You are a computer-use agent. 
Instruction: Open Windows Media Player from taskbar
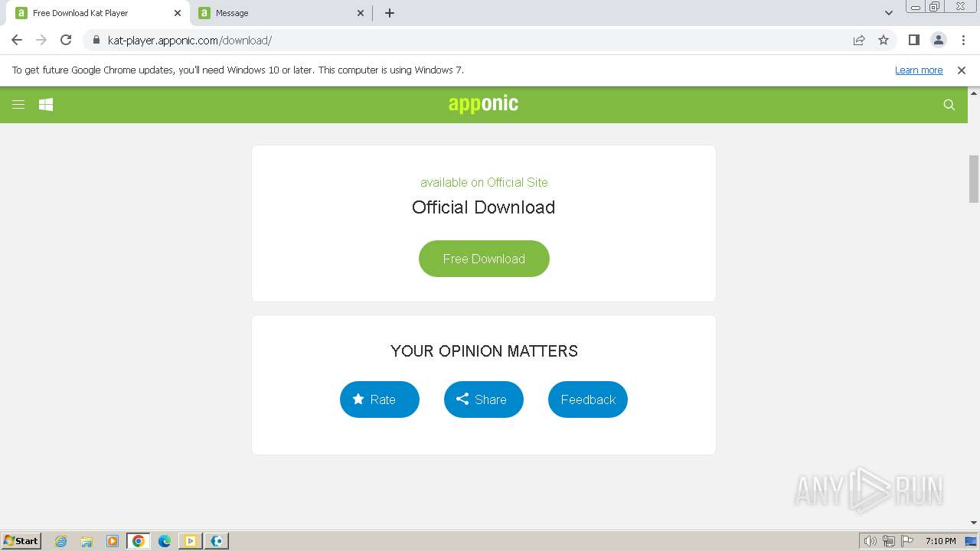point(113,541)
